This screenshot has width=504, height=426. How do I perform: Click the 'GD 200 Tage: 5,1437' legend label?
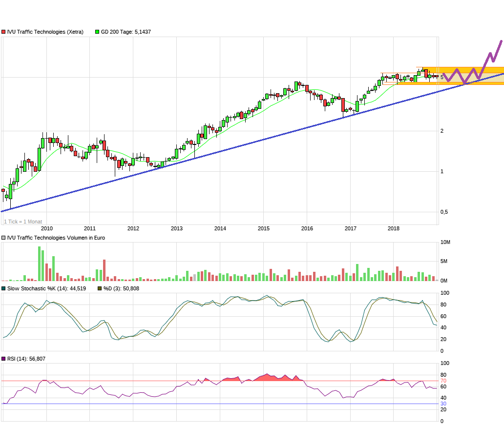pos(126,32)
